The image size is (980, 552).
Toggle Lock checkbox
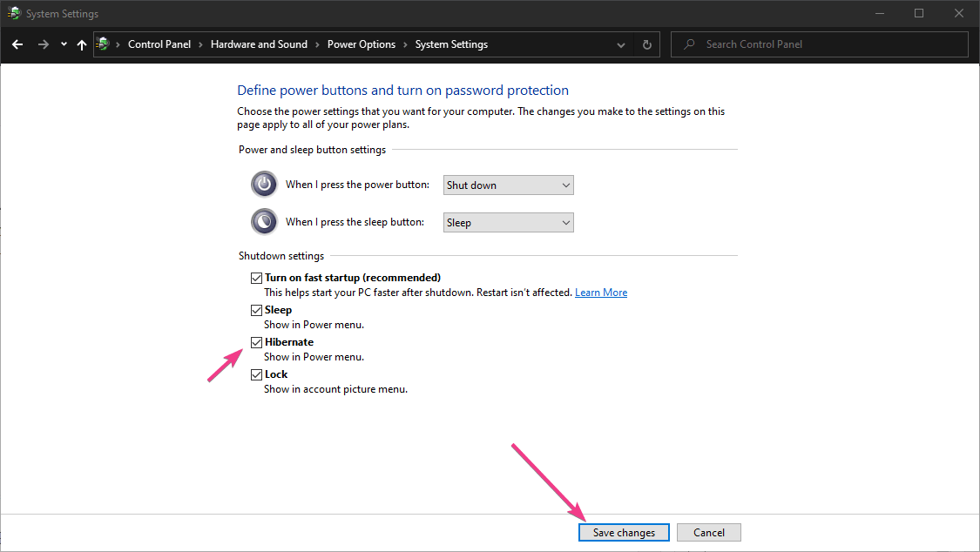256,374
